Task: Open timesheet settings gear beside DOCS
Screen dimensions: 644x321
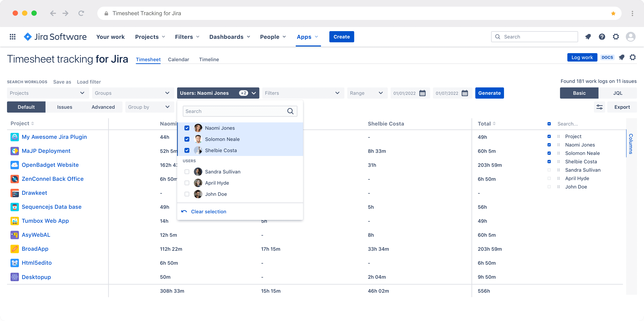Action: click(633, 58)
